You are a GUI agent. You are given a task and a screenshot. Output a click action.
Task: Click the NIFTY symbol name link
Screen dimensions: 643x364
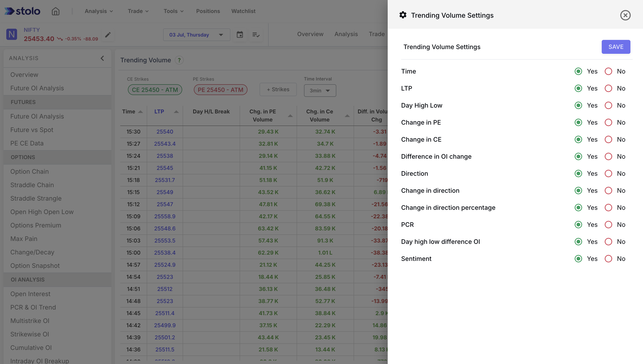pos(32,30)
